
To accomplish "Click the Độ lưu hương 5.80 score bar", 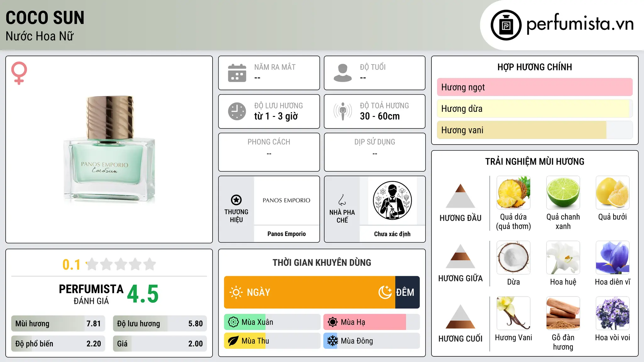I will click(x=160, y=324).
